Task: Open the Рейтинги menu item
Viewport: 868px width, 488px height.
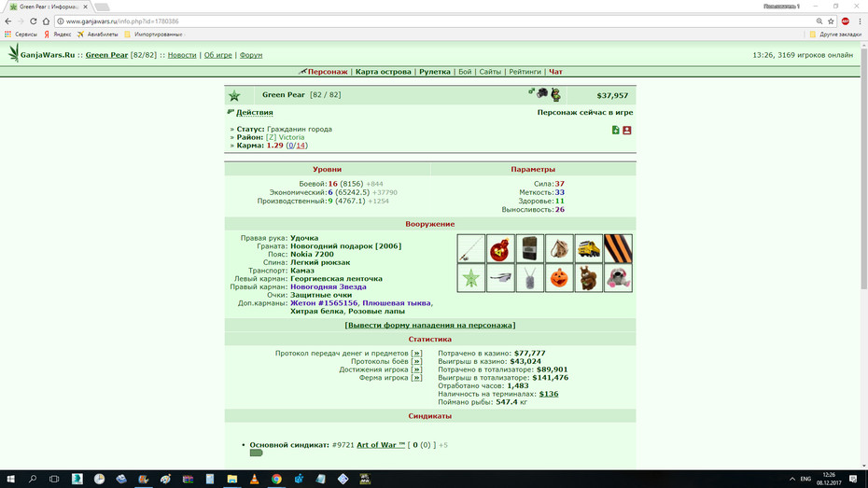Action: point(525,72)
